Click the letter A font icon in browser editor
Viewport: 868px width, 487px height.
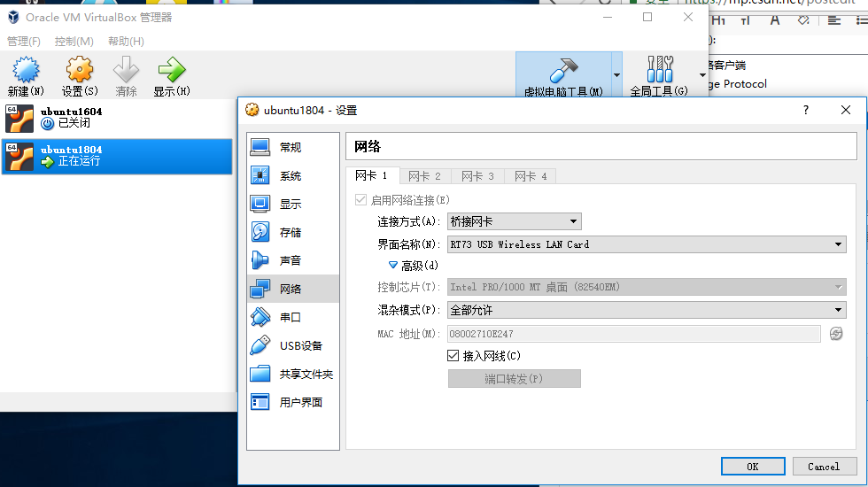pos(775,20)
